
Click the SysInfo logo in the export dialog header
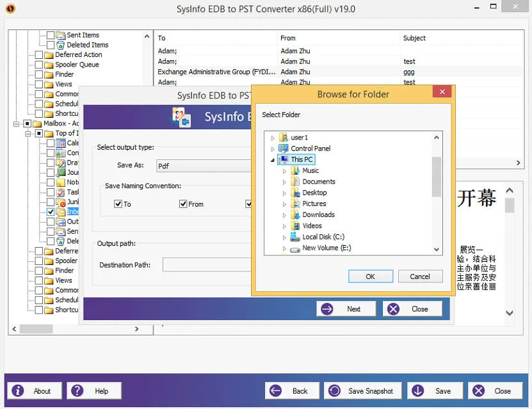pos(181,117)
